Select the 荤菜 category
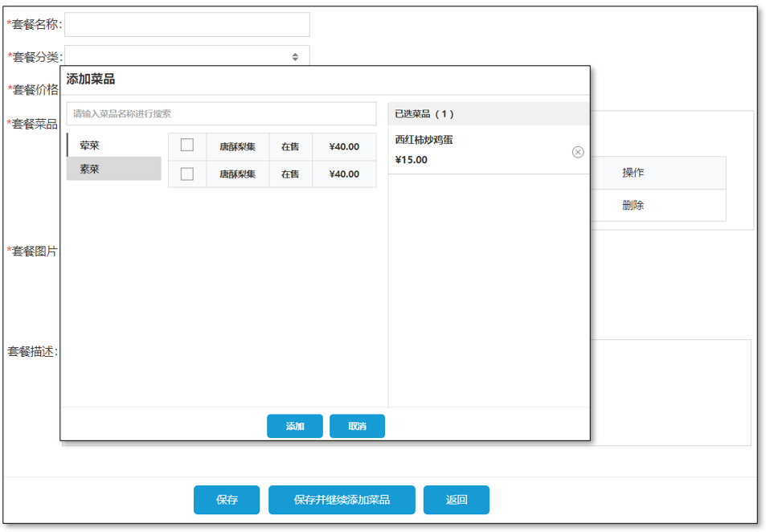The width and height of the screenshot is (766, 532). point(114,145)
